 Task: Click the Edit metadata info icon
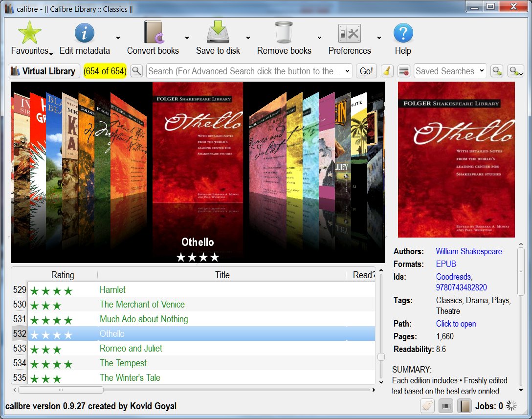click(84, 33)
